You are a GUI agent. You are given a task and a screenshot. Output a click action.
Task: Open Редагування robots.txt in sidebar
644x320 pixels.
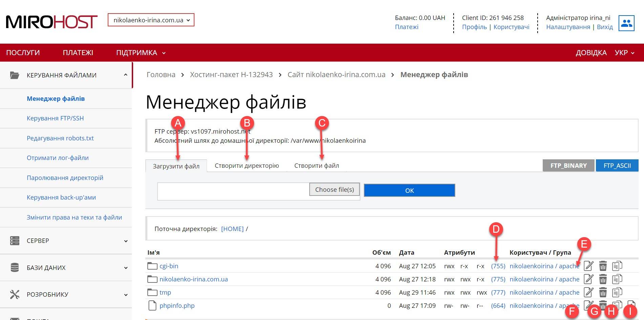coord(60,138)
